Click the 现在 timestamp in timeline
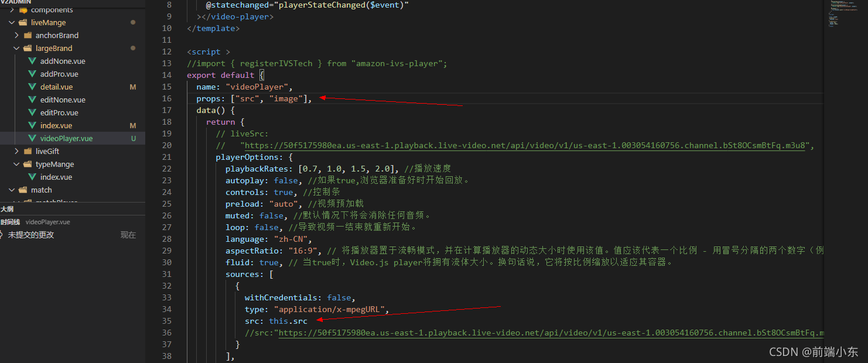868x363 pixels. [x=128, y=235]
